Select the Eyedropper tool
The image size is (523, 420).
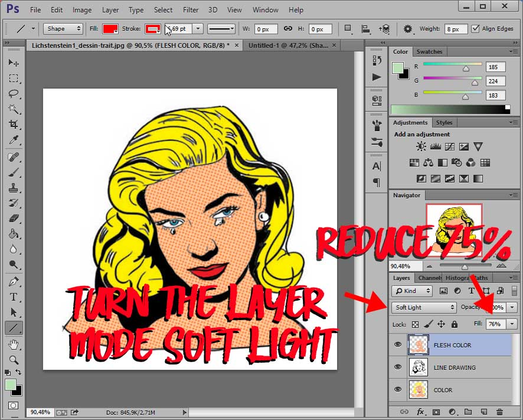[x=14, y=140]
